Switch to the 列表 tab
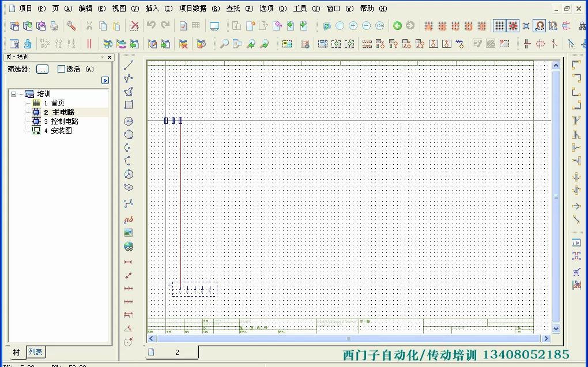 point(35,351)
